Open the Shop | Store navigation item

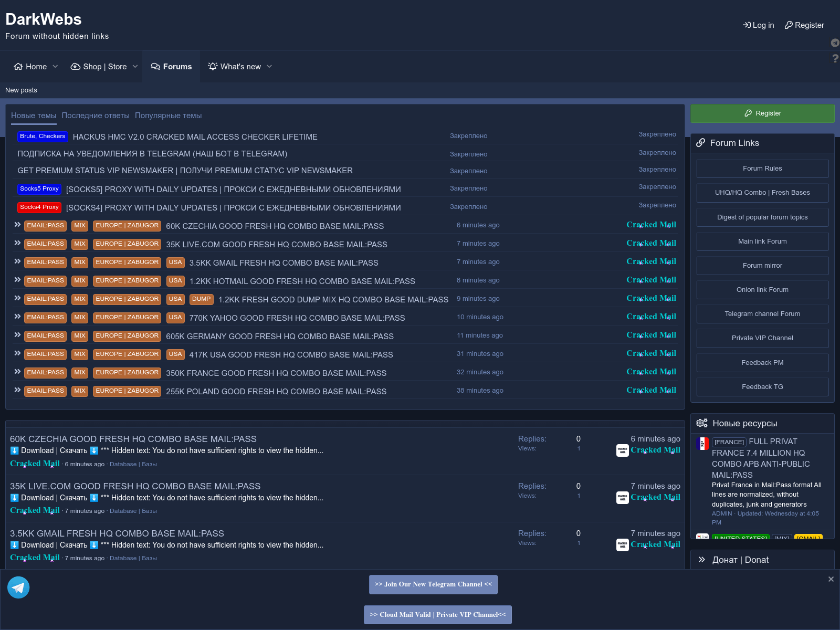tap(99, 67)
